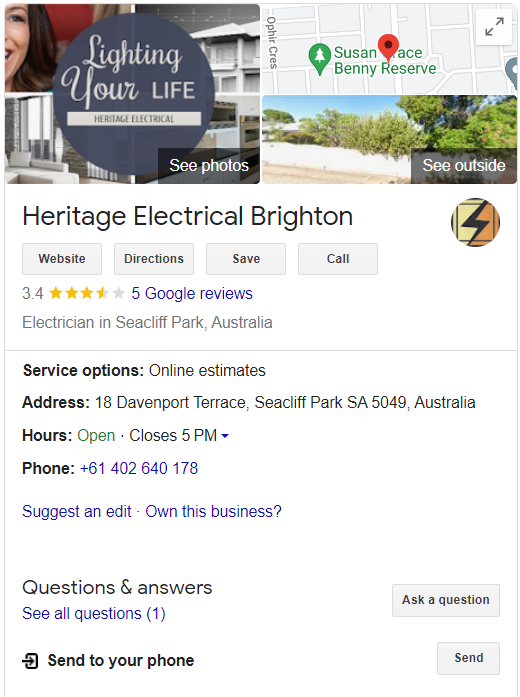Open See photos thumbnail
This screenshot has width=520, height=697.
[208, 165]
